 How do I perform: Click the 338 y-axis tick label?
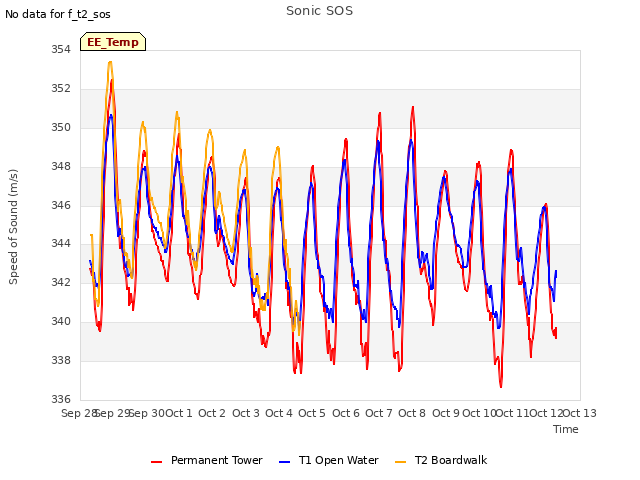(61, 360)
